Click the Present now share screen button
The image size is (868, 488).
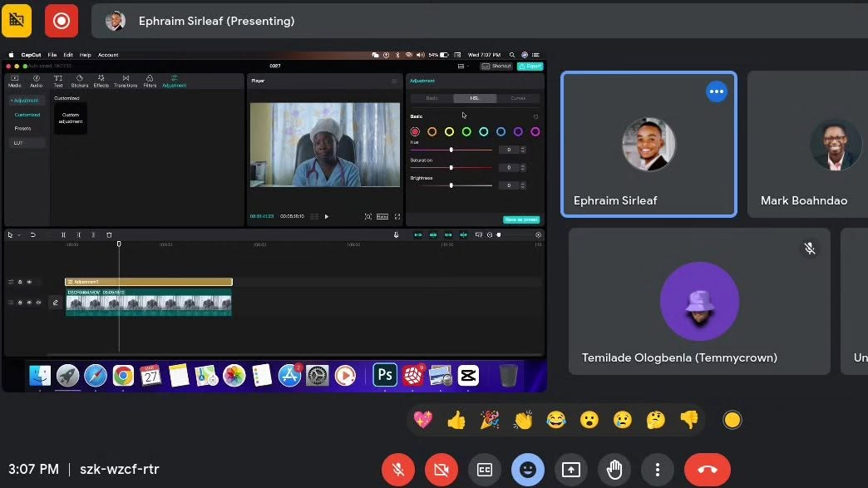[x=570, y=470]
